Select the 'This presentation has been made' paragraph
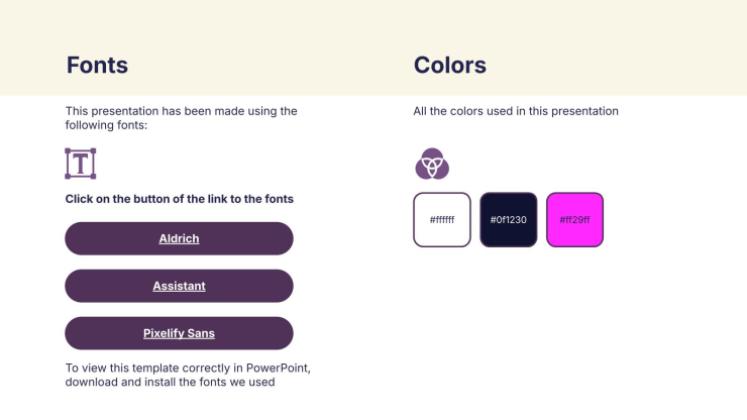This screenshot has width=747, height=420. point(180,118)
